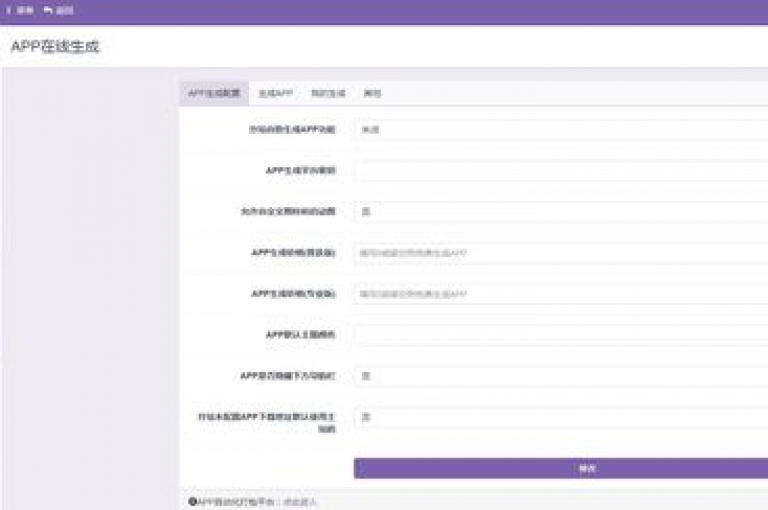The width and height of the screenshot is (768, 510).
Task: Click the purple 修改 submit button
Action: [561, 468]
